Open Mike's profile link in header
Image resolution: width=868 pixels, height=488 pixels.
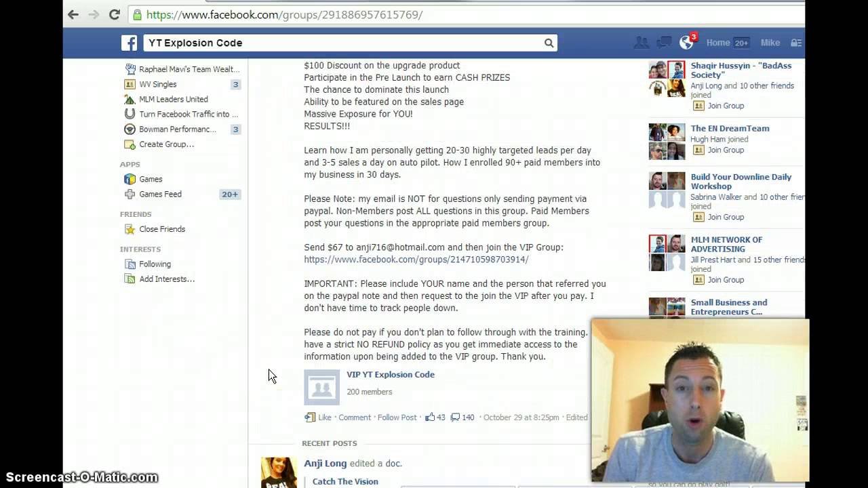(770, 43)
